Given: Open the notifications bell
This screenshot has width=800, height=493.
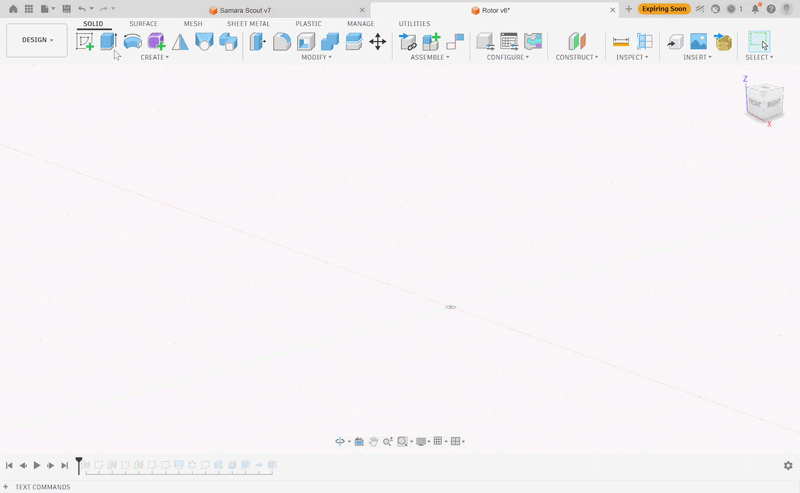Looking at the screenshot, I should pyautogui.click(x=756, y=9).
